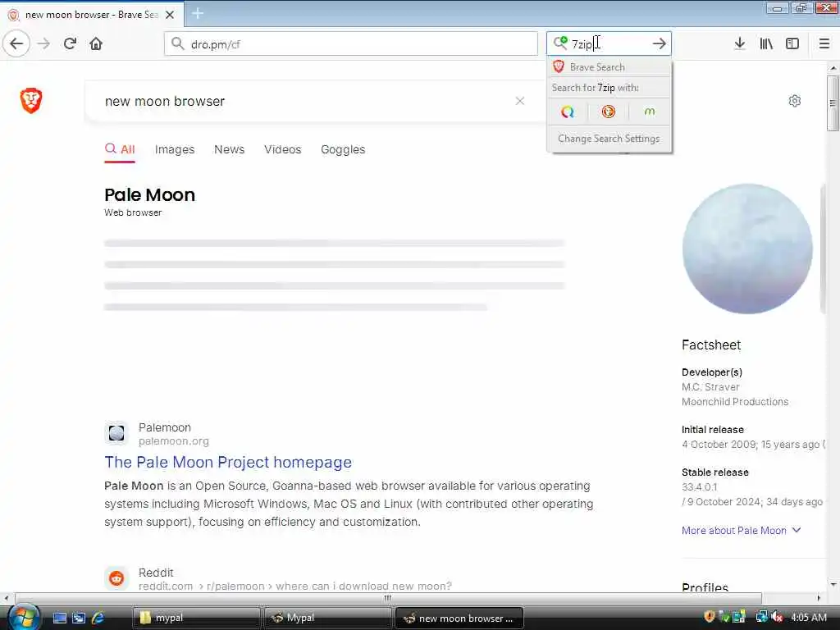Switch to the News tab
Image resolution: width=840 pixels, height=630 pixels.
(x=230, y=149)
